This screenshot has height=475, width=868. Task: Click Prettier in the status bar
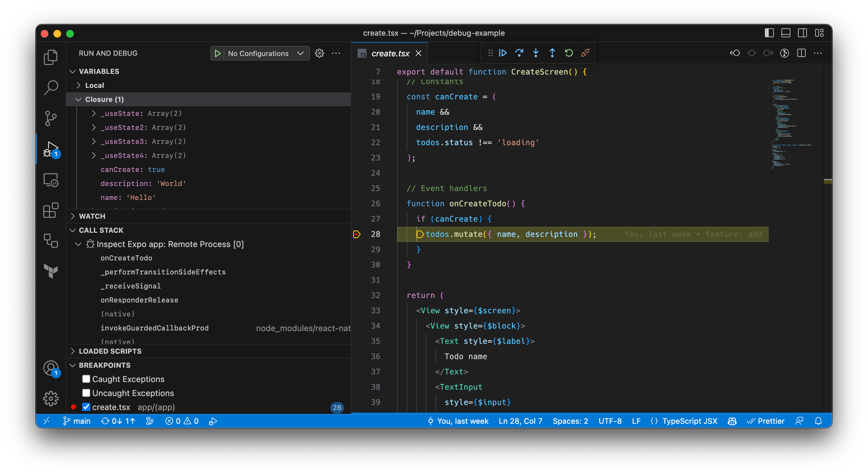pos(766,421)
